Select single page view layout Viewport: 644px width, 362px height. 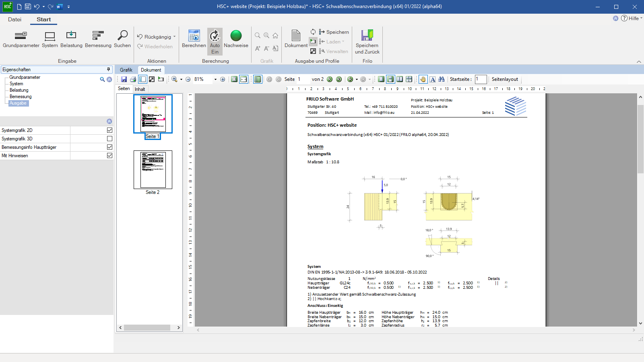pyautogui.click(x=381, y=79)
